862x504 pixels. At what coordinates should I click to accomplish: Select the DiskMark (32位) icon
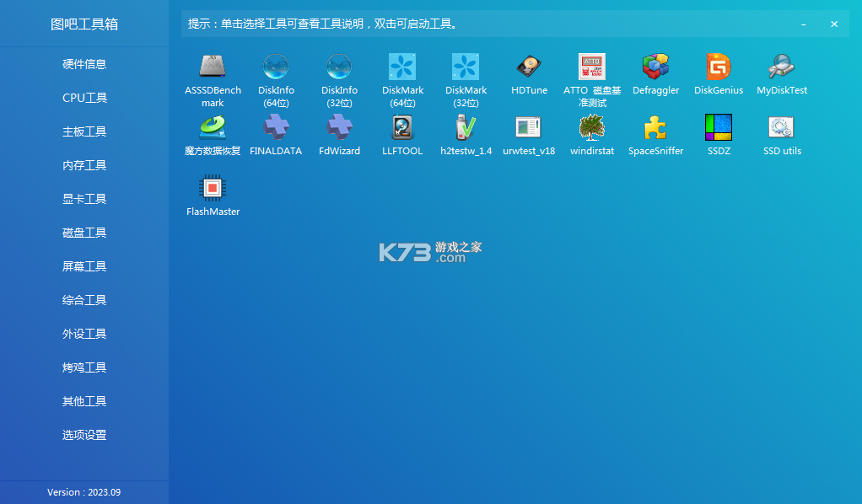click(x=466, y=67)
